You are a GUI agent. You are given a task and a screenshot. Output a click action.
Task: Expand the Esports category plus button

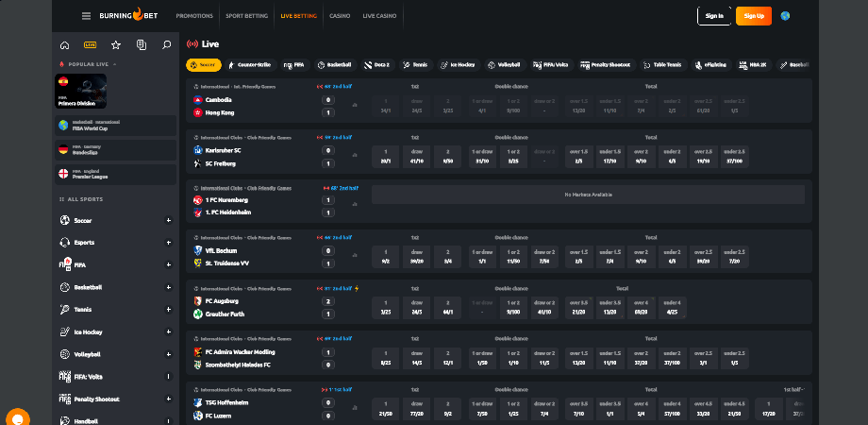(x=169, y=243)
